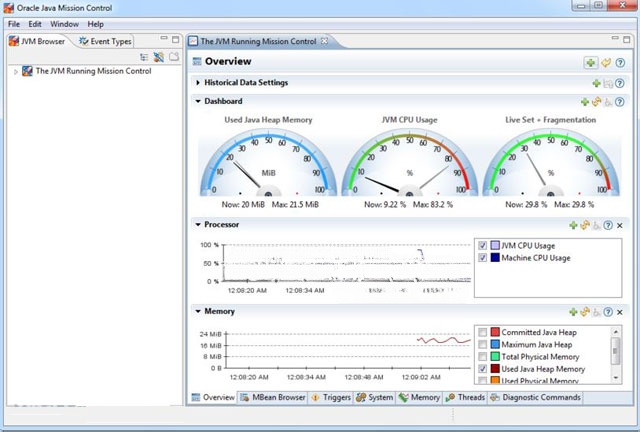Click the yellow refresh icon in Memory header
Image resolution: width=640 pixels, height=432 pixels.
585,312
